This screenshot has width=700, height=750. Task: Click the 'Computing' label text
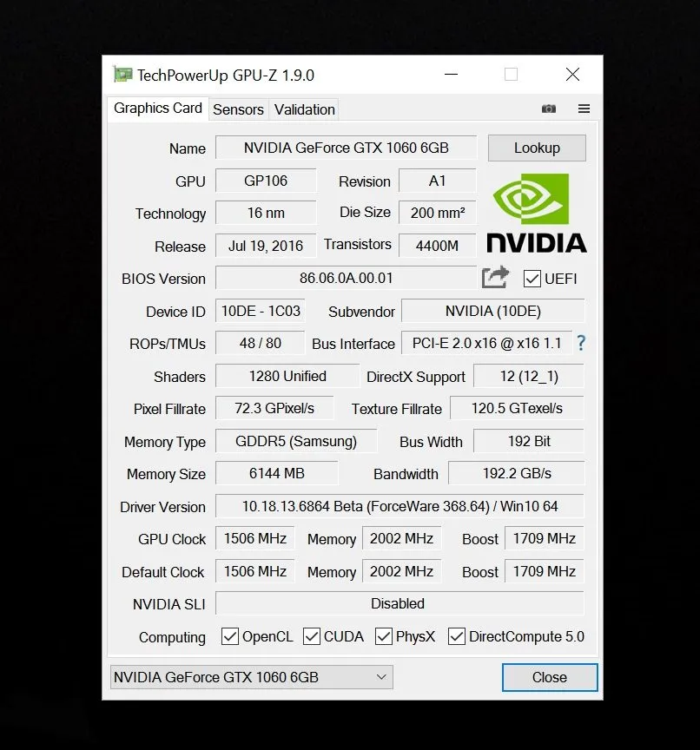click(172, 637)
